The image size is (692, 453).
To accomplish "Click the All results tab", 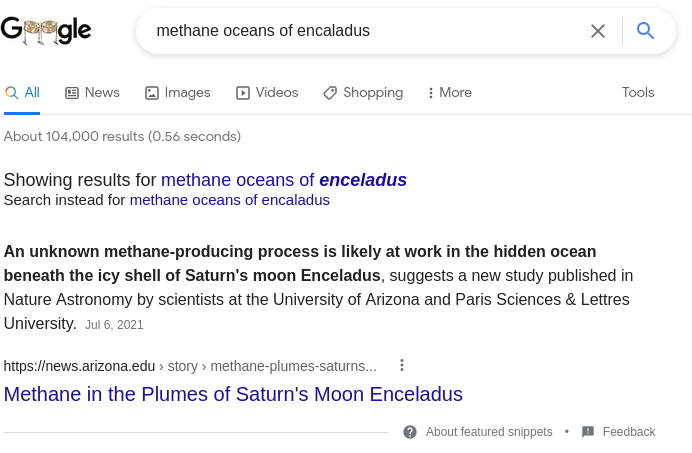I will tap(22, 93).
